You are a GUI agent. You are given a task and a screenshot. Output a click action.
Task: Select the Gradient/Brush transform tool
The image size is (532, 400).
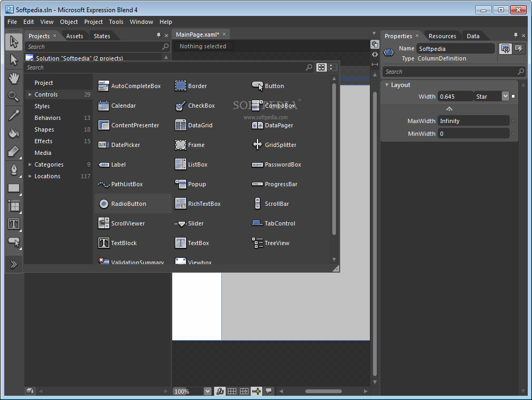(x=14, y=151)
